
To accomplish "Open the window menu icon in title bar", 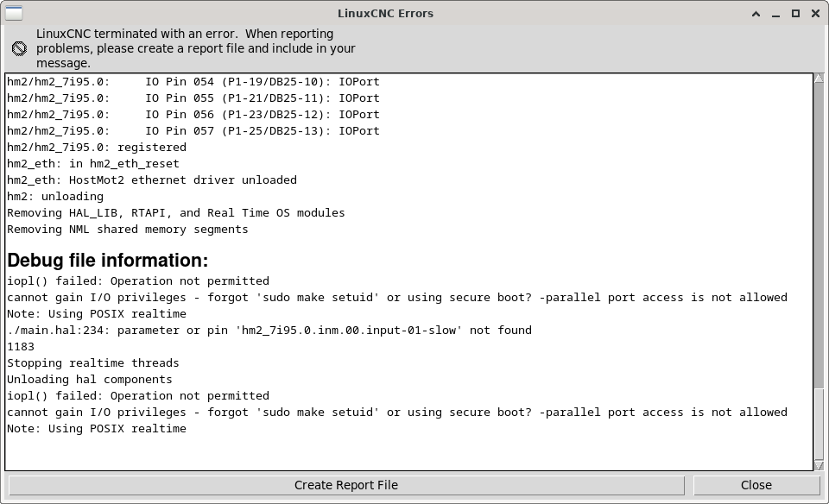I will click(x=14, y=13).
